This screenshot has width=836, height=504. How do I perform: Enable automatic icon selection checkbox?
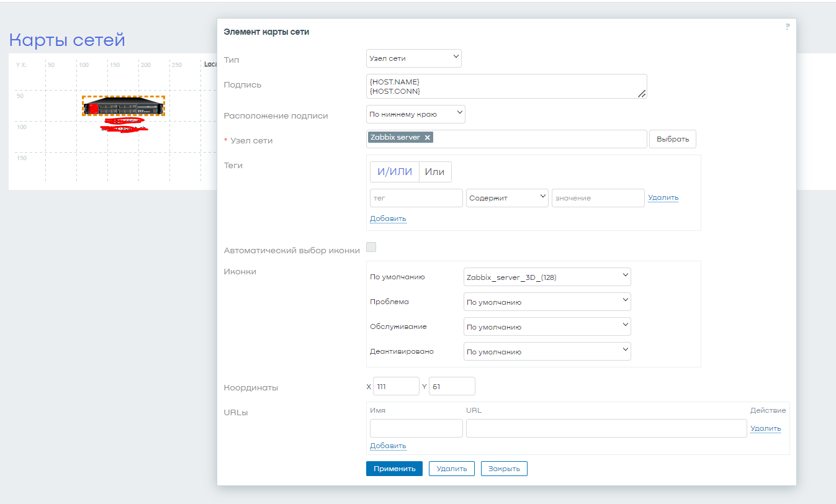tap(371, 247)
